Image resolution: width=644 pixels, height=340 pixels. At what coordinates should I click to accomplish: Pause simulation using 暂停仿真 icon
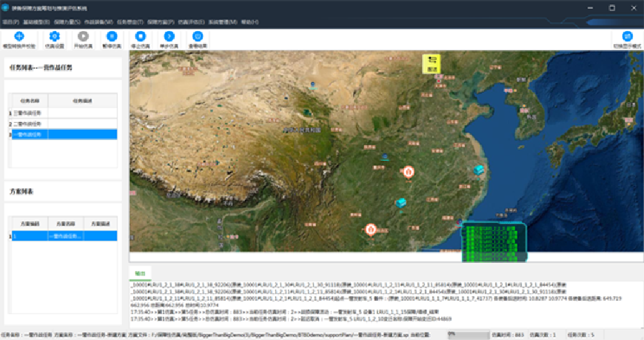click(111, 37)
